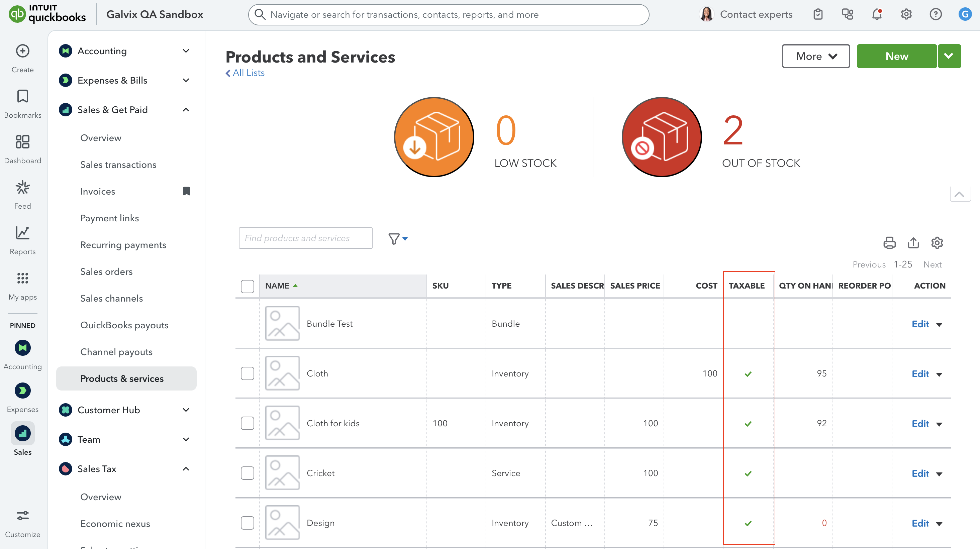Click the Low Stock orange icon
This screenshot has width=980, height=549.
pyautogui.click(x=434, y=137)
